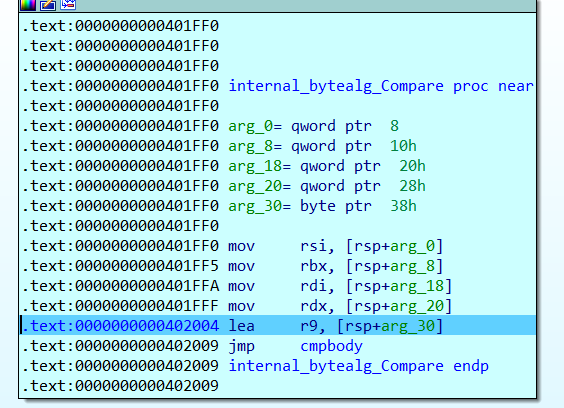Select the highlighted lea r9 instruction line
This screenshot has width=564, height=408.
coord(278,325)
